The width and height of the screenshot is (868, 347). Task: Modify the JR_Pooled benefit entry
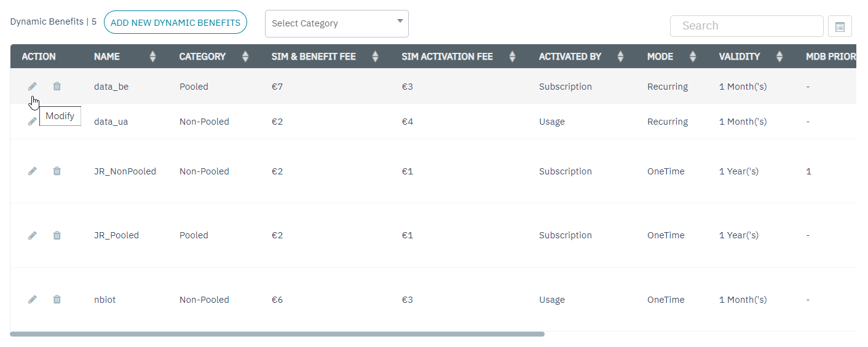[x=33, y=235]
